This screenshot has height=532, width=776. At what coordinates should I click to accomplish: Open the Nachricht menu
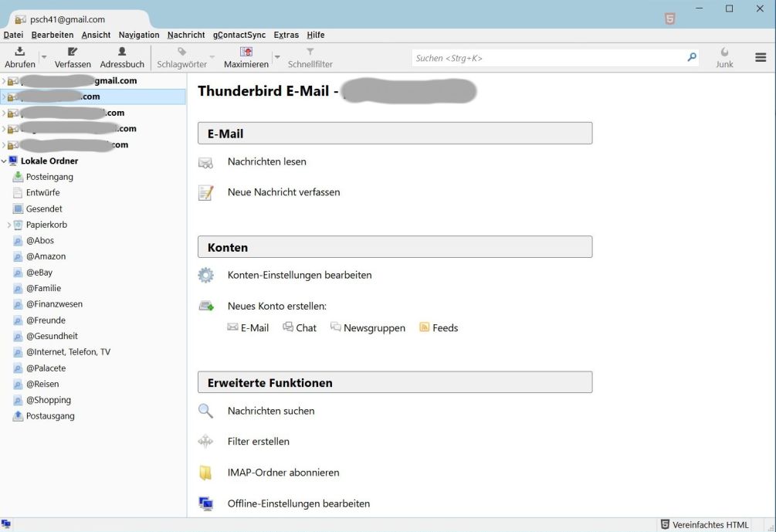point(186,36)
